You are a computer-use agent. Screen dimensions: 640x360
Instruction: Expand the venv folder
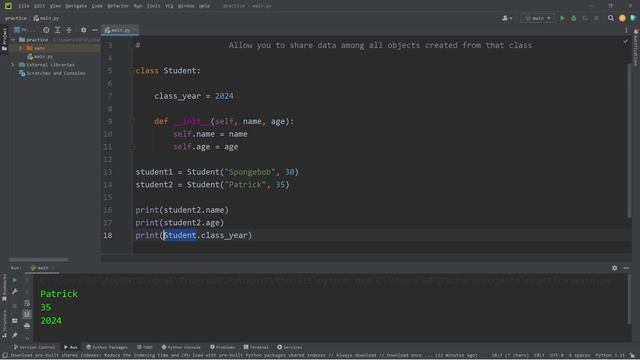pyautogui.click(x=21, y=48)
